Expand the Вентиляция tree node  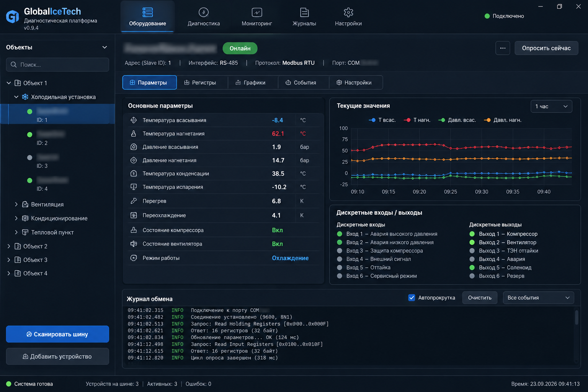click(x=16, y=204)
